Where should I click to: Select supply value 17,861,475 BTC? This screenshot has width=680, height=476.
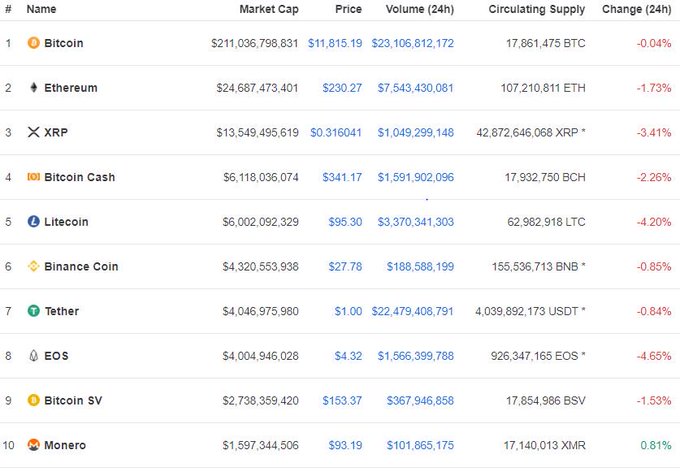[546, 43]
